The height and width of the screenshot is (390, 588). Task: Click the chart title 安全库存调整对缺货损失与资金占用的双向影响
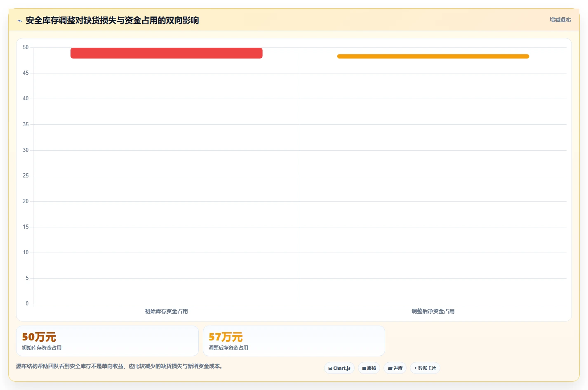coord(112,20)
